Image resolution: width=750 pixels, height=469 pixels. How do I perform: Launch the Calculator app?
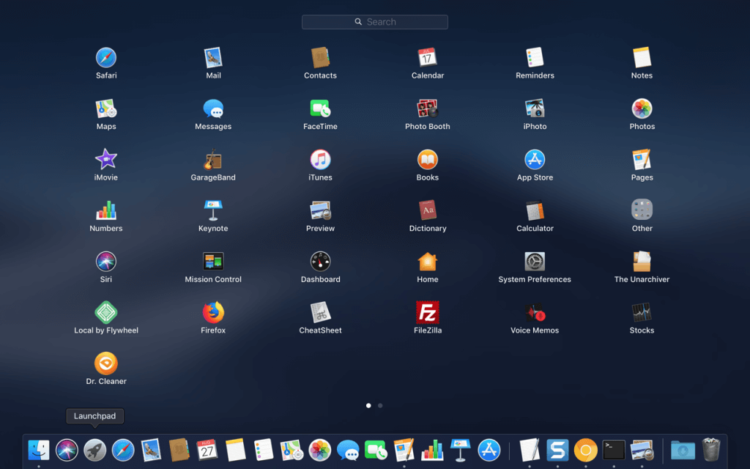tap(534, 211)
